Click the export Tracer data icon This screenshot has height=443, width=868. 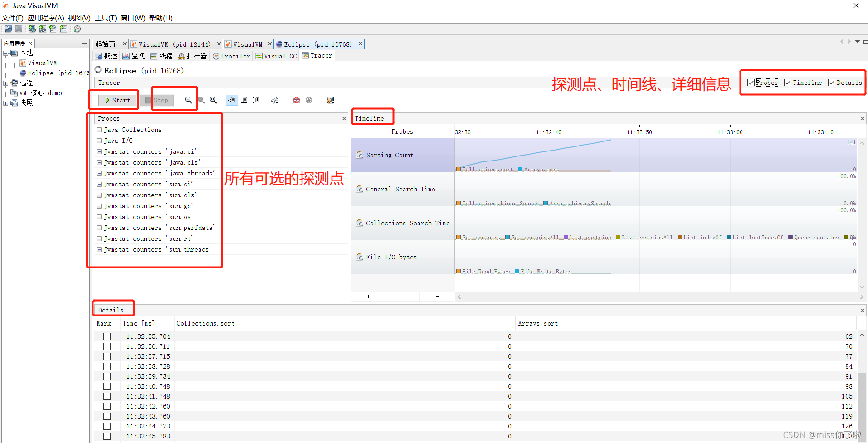click(x=331, y=100)
